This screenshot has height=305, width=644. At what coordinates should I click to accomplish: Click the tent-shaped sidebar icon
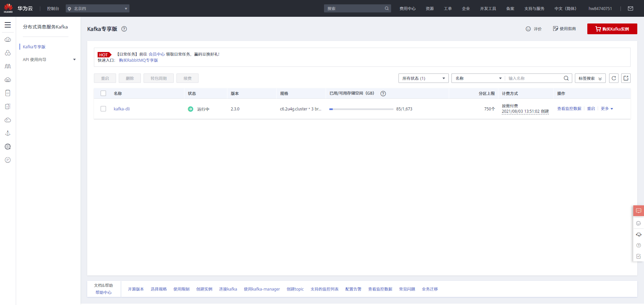click(8, 133)
